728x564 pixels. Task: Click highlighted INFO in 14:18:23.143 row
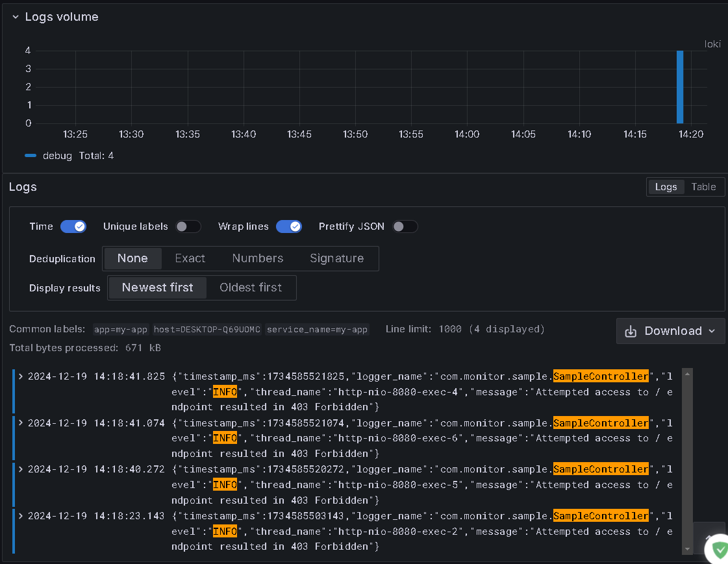(225, 531)
